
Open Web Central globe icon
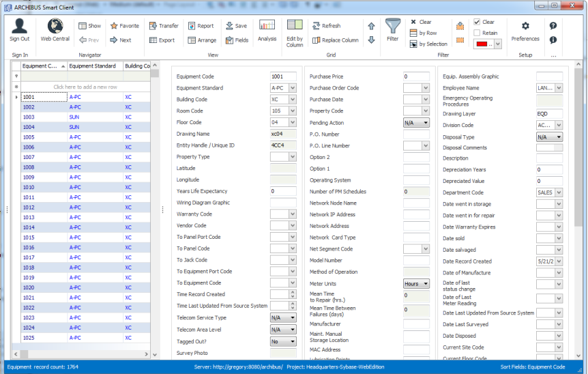[x=55, y=26]
